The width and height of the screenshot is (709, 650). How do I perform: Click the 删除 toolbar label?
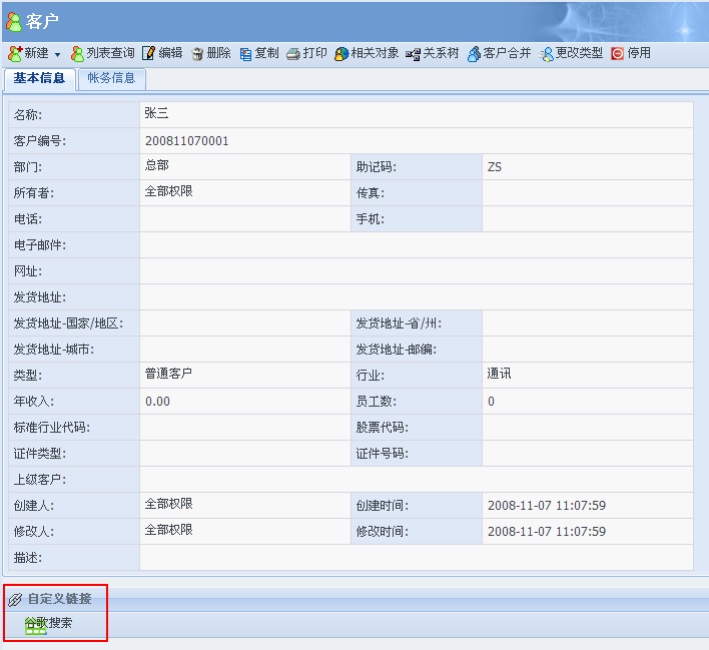219,53
